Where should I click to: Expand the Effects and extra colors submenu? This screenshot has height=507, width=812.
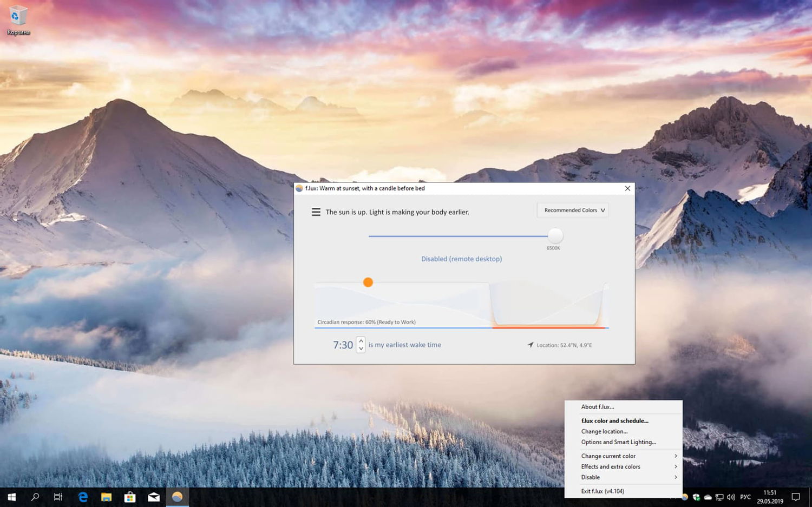610,466
